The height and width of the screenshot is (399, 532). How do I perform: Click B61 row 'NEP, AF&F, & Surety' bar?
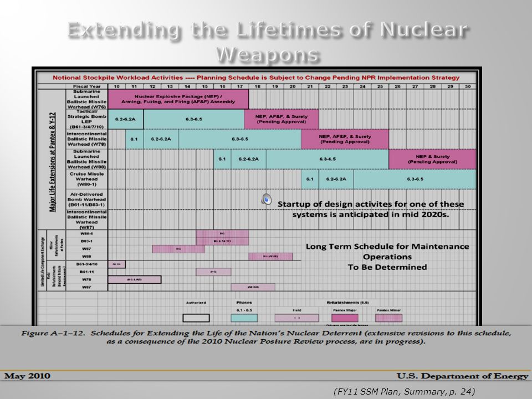[282, 119]
